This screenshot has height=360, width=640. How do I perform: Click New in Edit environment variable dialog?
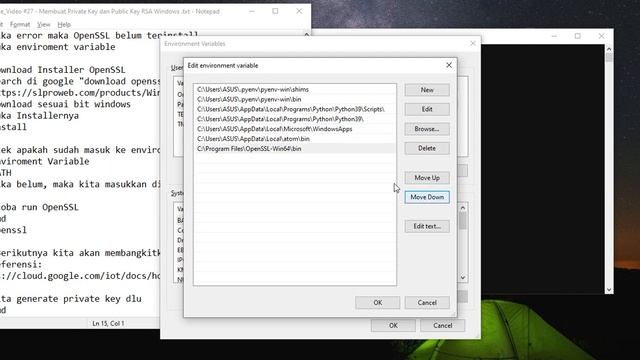[x=427, y=90]
